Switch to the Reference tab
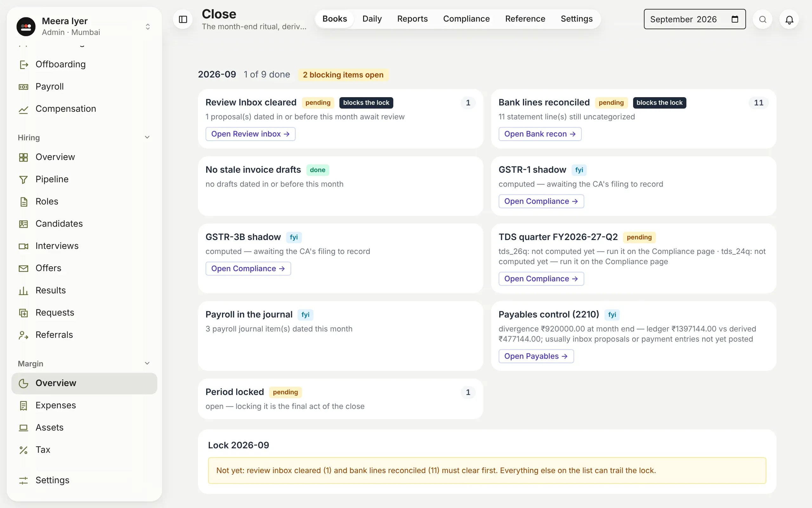 tap(525, 19)
